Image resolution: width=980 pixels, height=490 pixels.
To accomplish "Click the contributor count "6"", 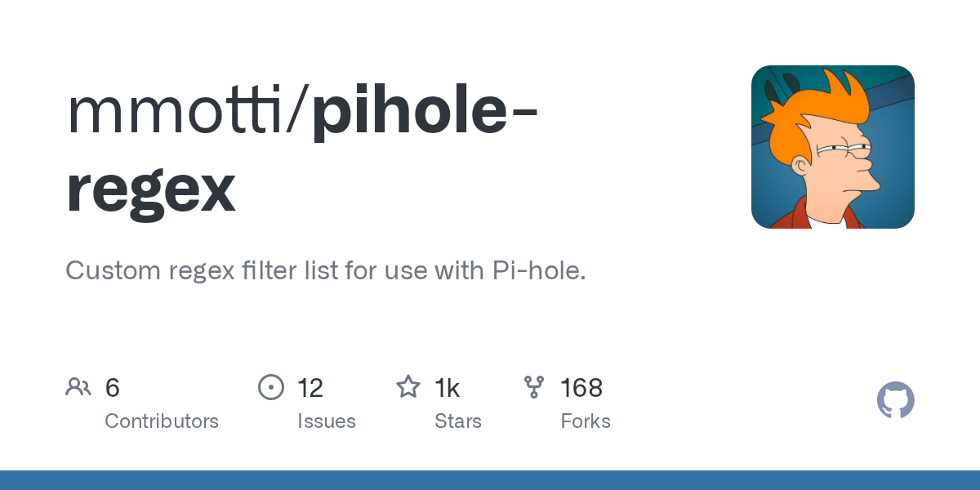I will [x=113, y=388].
